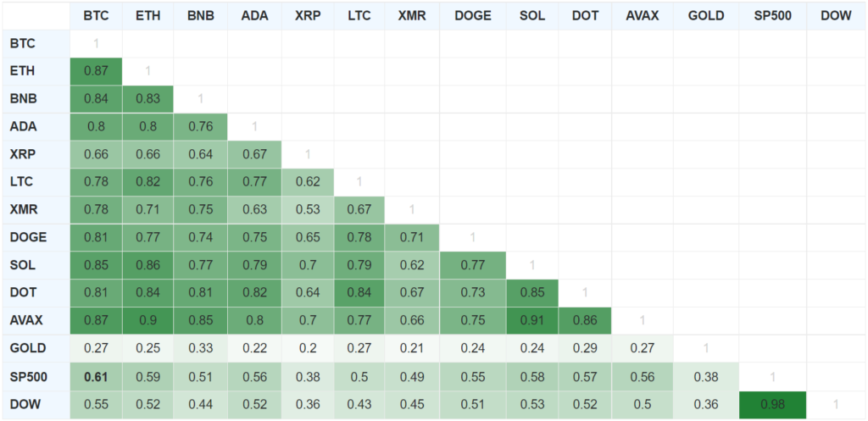Image resolution: width=868 pixels, height=421 pixels.
Task: Select the 0.38 SP500-GOLD correlation cell
Action: click(x=705, y=375)
